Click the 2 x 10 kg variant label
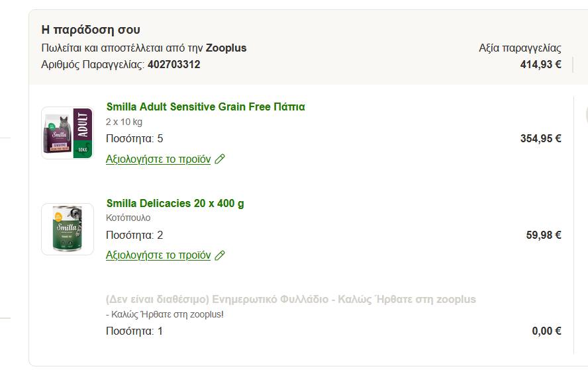This screenshot has width=588, height=383. [124, 122]
